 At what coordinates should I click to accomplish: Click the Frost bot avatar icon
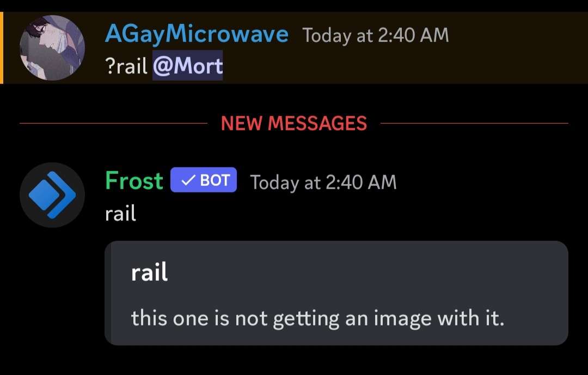click(52, 195)
